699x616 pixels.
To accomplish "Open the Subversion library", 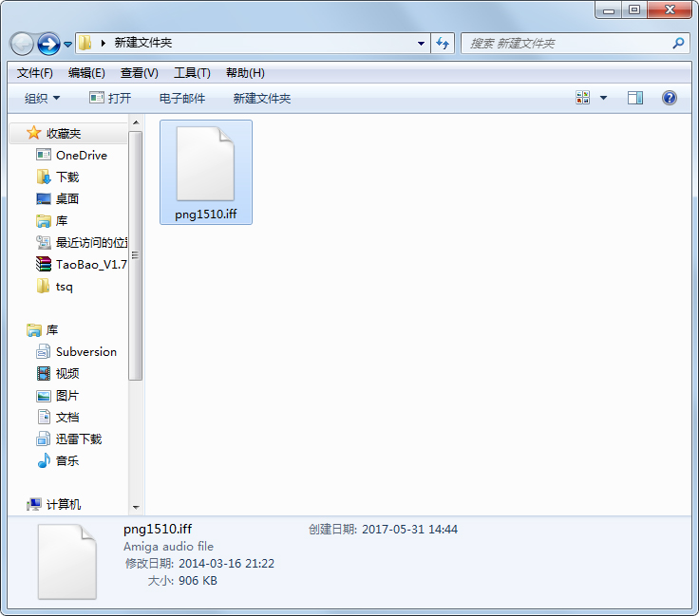I will tap(85, 351).
